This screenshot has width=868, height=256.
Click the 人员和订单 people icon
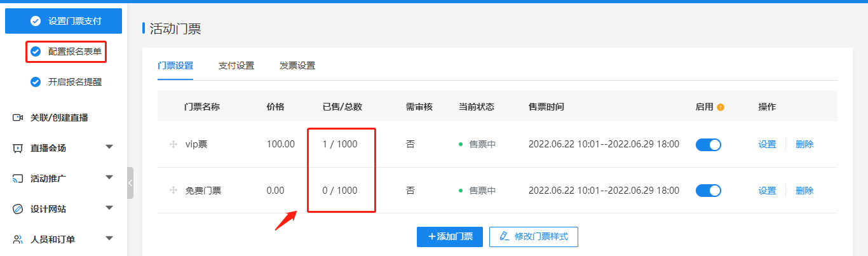tap(18, 239)
